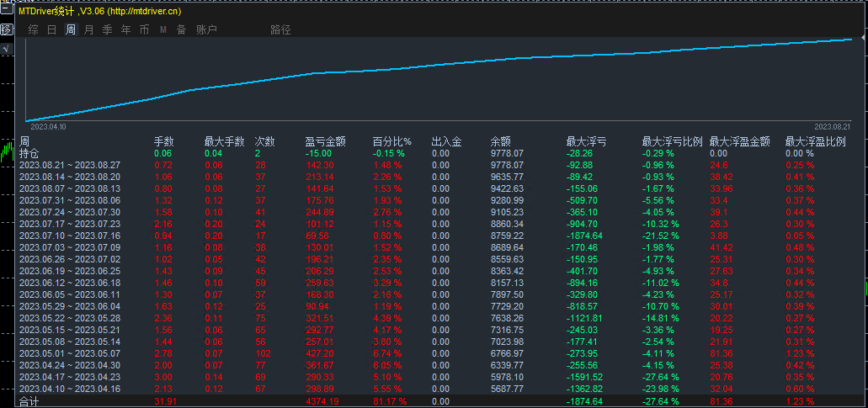This screenshot has height=408, width=868.
Task: Click max floating loss -1874.64 in 07.10 row
Action: coord(586,236)
